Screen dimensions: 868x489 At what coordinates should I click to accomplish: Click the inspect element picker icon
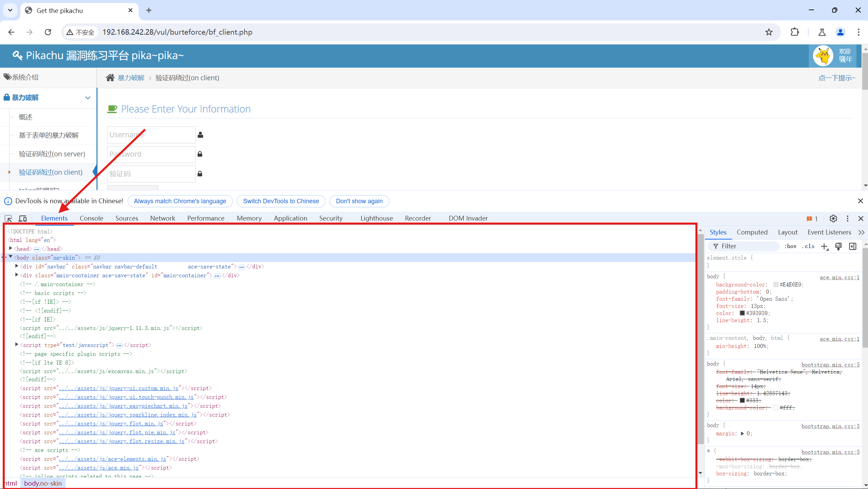click(8, 219)
